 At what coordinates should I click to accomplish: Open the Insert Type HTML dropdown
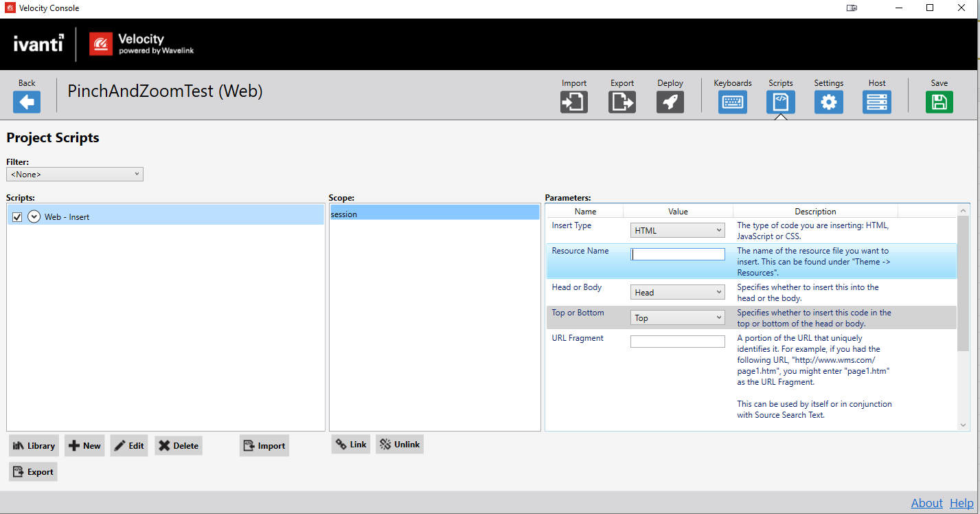click(677, 230)
